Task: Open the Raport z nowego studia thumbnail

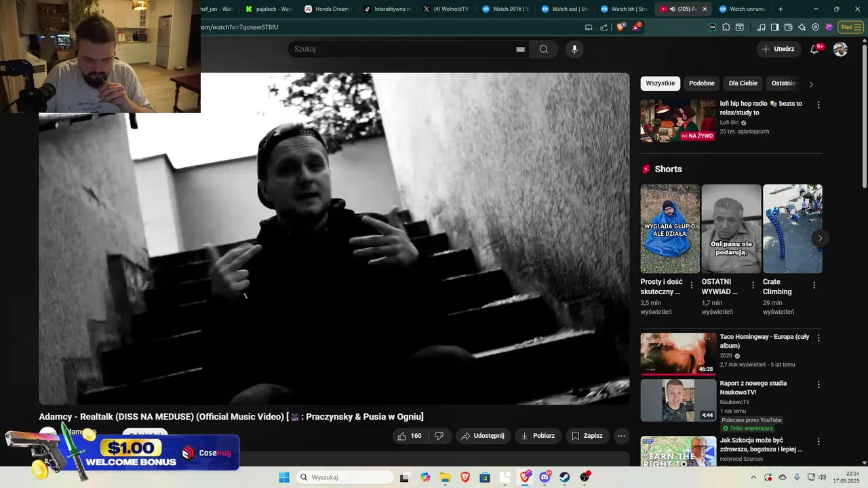Action: pos(678,400)
